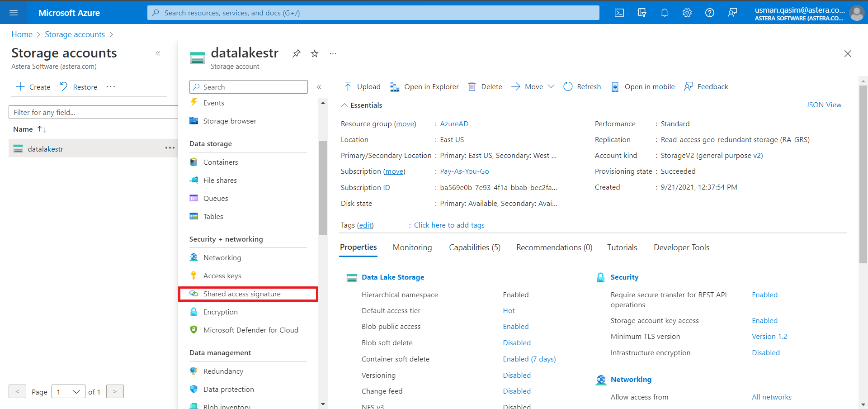This screenshot has width=868, height=409.
Task: Switch to the Monitoring tab
Action: [x=412, y=247]
